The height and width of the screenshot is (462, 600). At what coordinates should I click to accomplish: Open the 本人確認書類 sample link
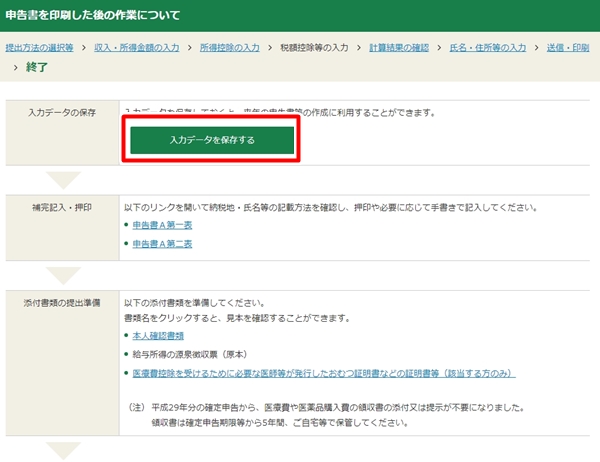click(x=158, y=336)
